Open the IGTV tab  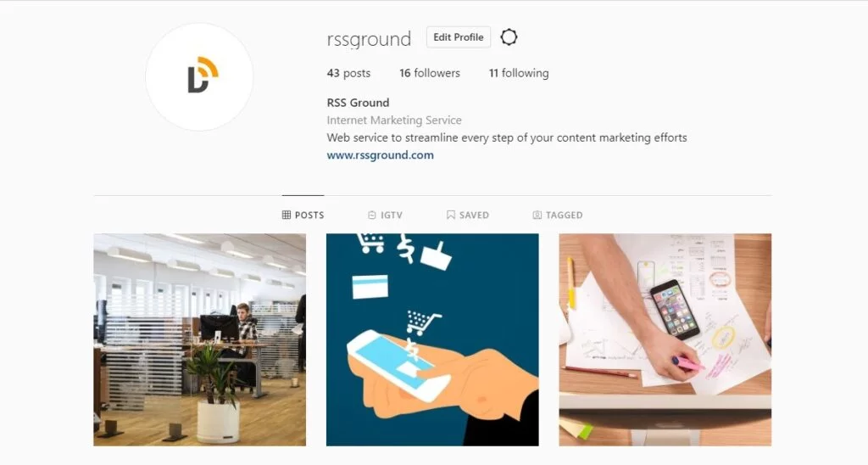coord(386,215)
